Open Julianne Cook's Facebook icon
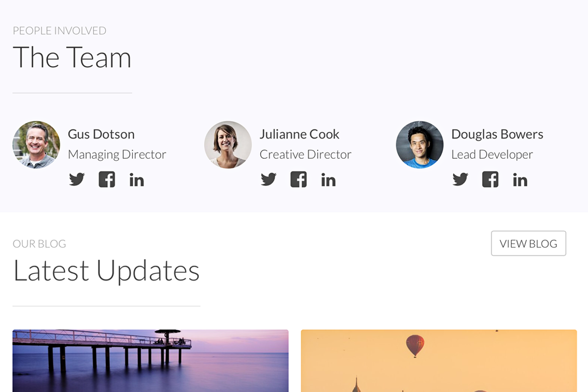The width and height of the screenshot is (588, 392). coord(298,180)
